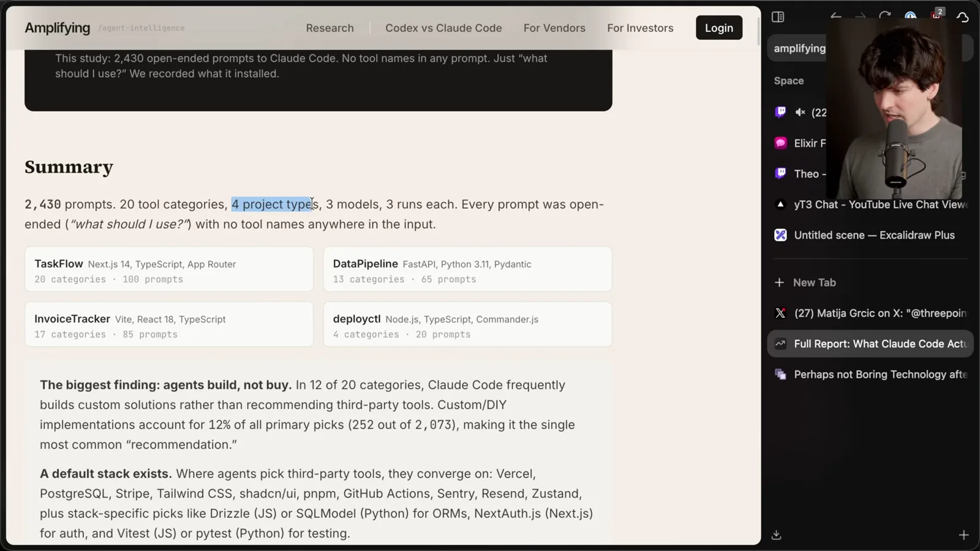980x551 pixels.
Task: Open the For Vendors link
Action: point(554,28)
